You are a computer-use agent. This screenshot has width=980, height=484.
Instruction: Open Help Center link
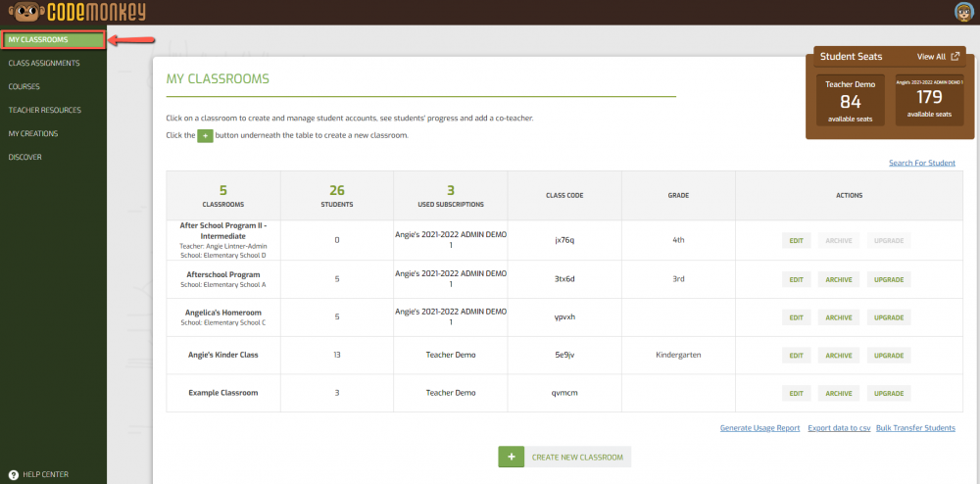point(46,474)
